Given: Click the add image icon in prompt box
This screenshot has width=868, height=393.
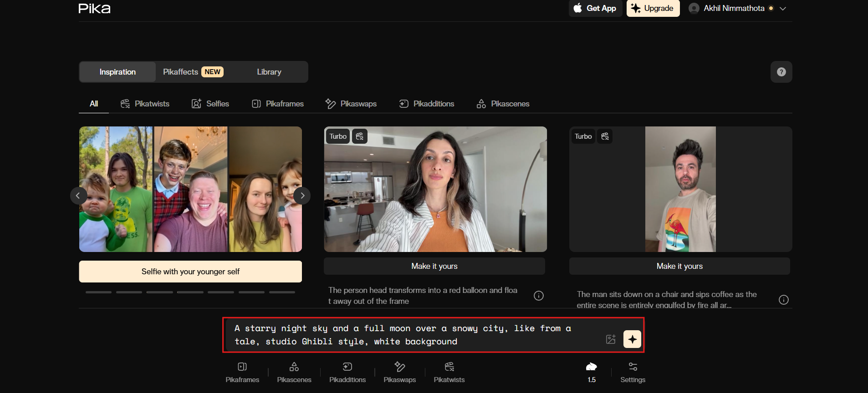Looking at the screenshot, I should click(x=611, y=339).
